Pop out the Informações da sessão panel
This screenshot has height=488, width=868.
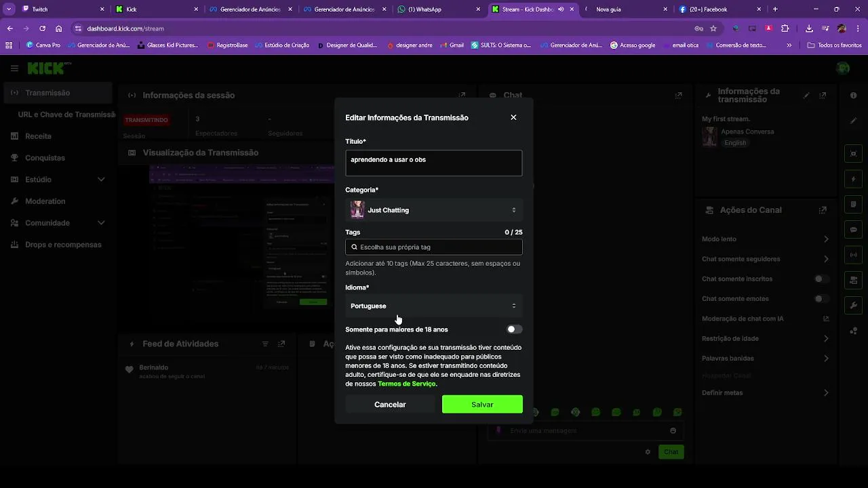tap(462, 96)
